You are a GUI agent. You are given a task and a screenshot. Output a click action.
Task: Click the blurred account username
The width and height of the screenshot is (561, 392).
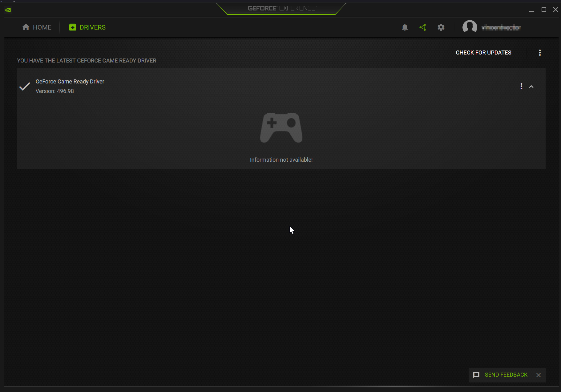(501, 27)
